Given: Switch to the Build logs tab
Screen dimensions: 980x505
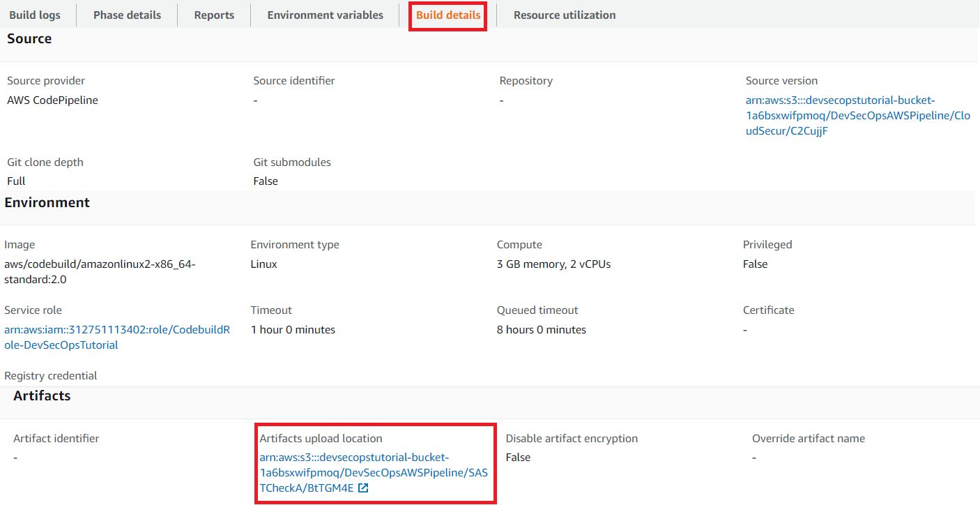Looking at the screenshot, I should [x=35, y=15].
